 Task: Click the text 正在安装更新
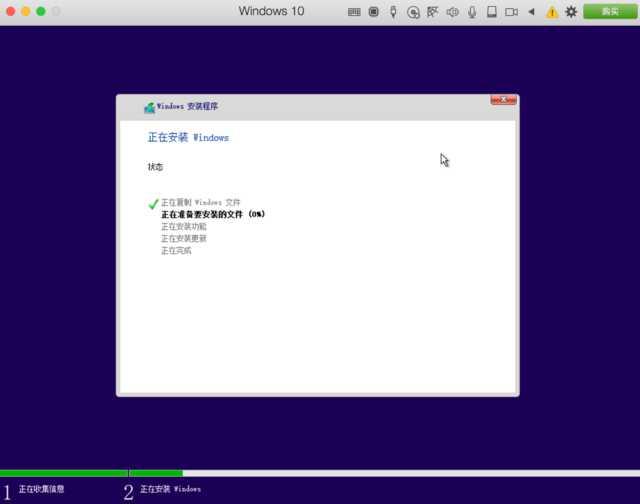pos(184,238)
